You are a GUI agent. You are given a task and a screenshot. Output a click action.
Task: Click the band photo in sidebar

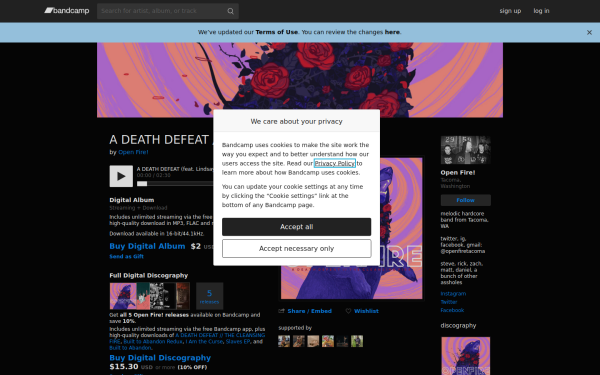point(465,150)
